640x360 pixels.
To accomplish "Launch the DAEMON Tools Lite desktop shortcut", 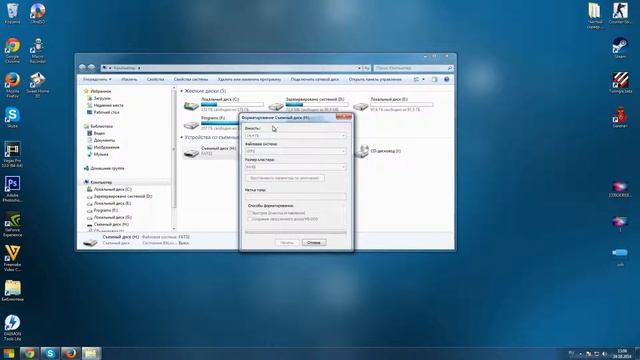I will tap(12, 328).
